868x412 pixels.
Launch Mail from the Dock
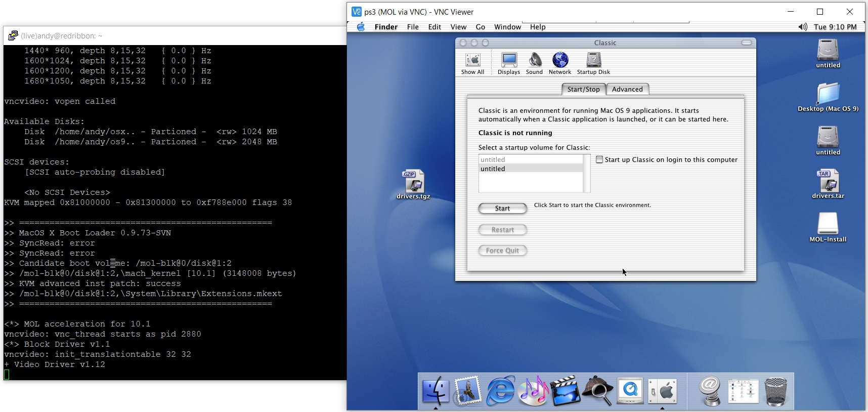tap(467, 391)
